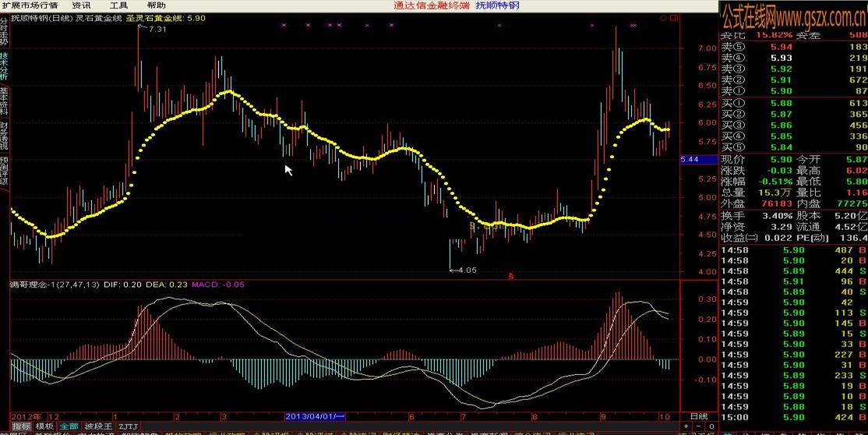The image size is (868, 435).
Task: Click the 满哥理念-1(27,47,13) indicator label
Action: [x=55, y=285]
